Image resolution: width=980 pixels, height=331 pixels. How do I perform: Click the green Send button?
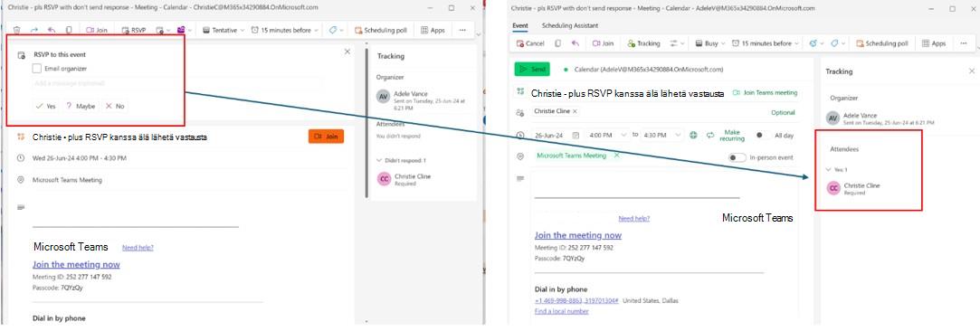532,70
